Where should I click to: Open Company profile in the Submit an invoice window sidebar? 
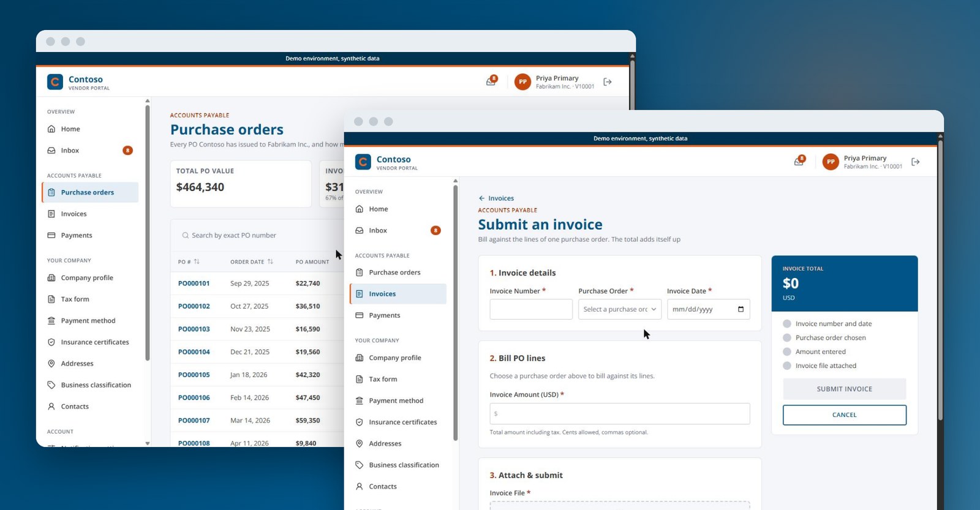point(398,358)
